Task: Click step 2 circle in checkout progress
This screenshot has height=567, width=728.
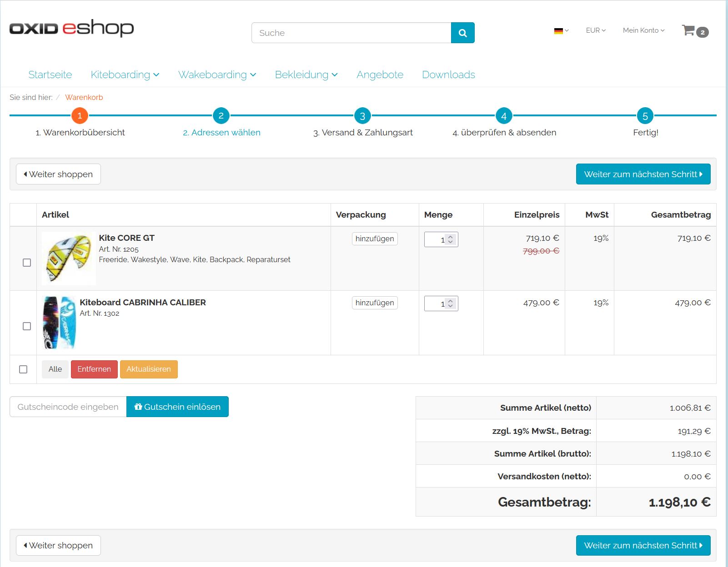Action: click(221, 116)
